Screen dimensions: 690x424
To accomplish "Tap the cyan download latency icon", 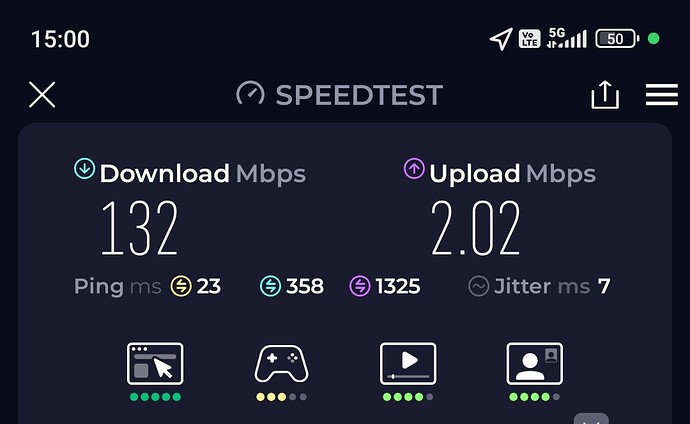I will [x=270, y=286].
